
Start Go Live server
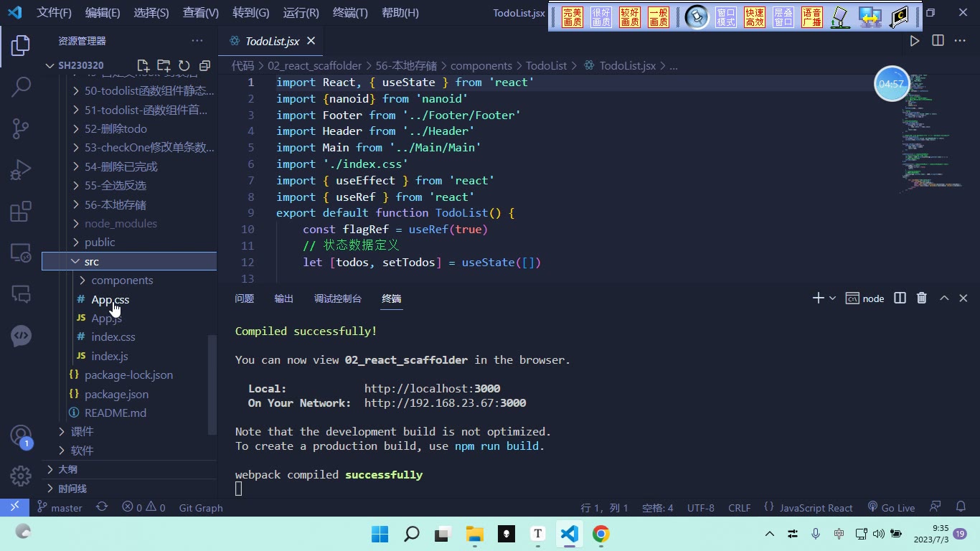pyautogui.click(x=891, y=507)
